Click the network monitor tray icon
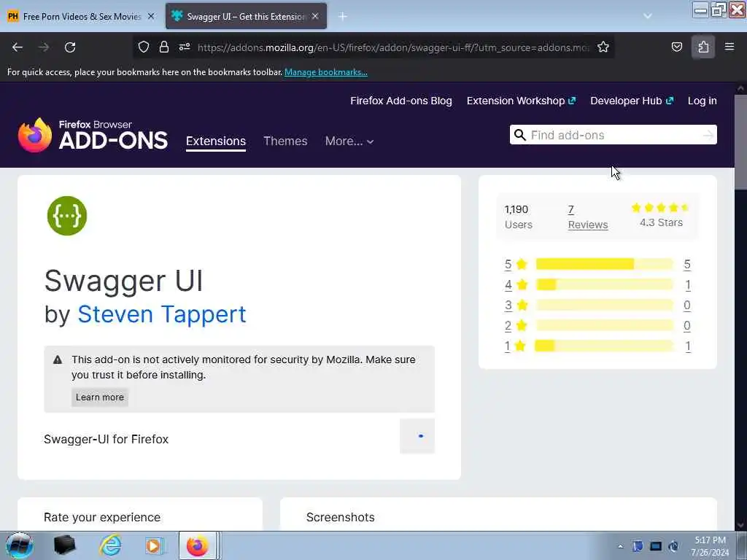Image resolution: width=747 pixels, height=560 pixels. point(656,546)
